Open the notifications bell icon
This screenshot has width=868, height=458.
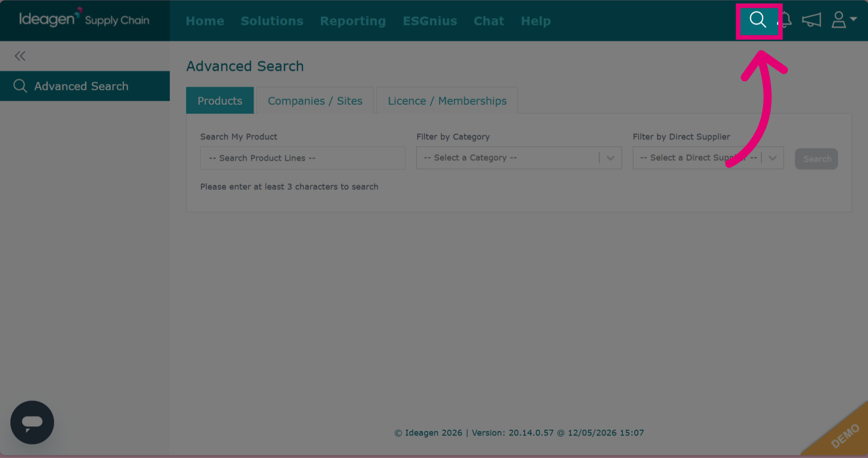786,20
